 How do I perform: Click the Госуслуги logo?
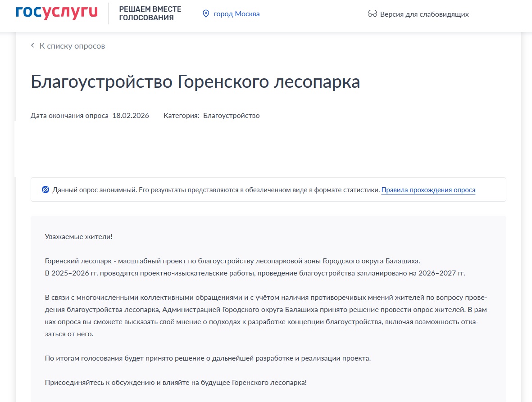tap(56, 13)
